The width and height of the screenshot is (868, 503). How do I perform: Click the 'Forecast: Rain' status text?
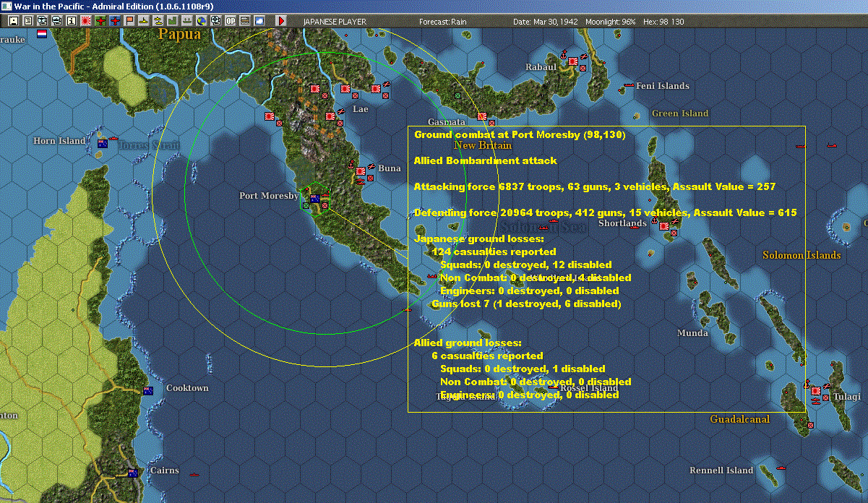tap(443, 22)
